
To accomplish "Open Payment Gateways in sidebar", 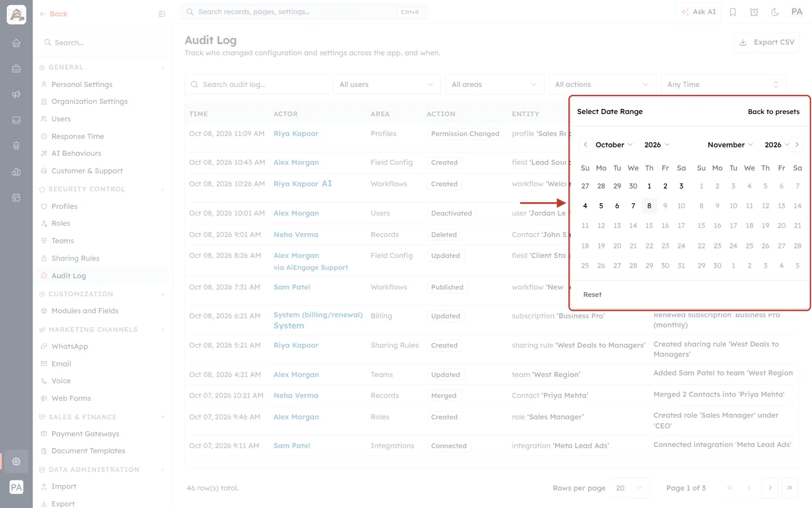I will coord(85,434).
